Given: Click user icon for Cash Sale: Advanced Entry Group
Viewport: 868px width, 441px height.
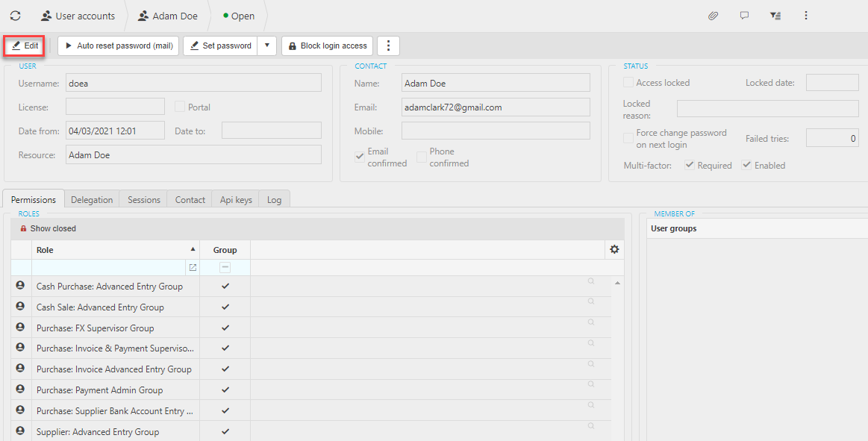Looking at the screenshot, I should pyautogui.click(x=20, y=306).
